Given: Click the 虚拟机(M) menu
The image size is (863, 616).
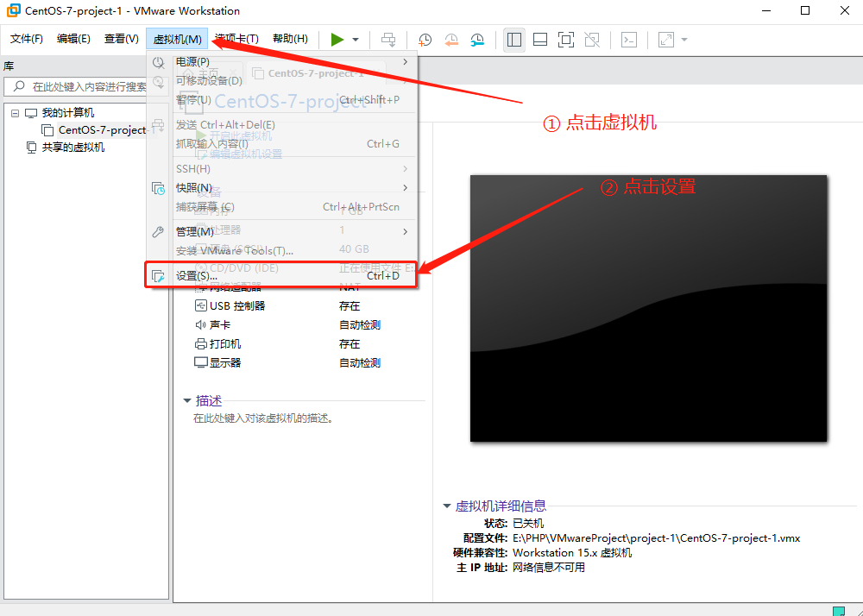Looking at the screenshot, I should point(177,39).
